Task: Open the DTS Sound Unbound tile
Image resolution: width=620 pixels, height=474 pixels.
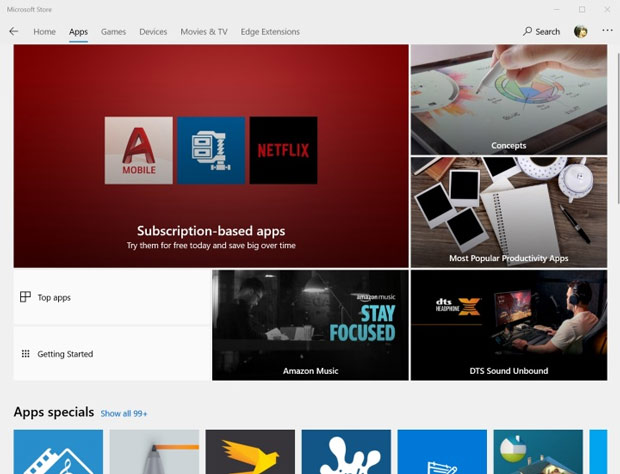Action: (509, 325)
